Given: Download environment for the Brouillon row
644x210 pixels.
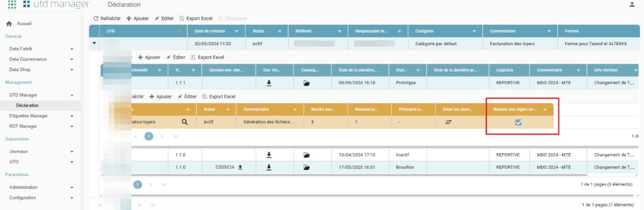Looking at the screenshot, I should coord(269,167).
